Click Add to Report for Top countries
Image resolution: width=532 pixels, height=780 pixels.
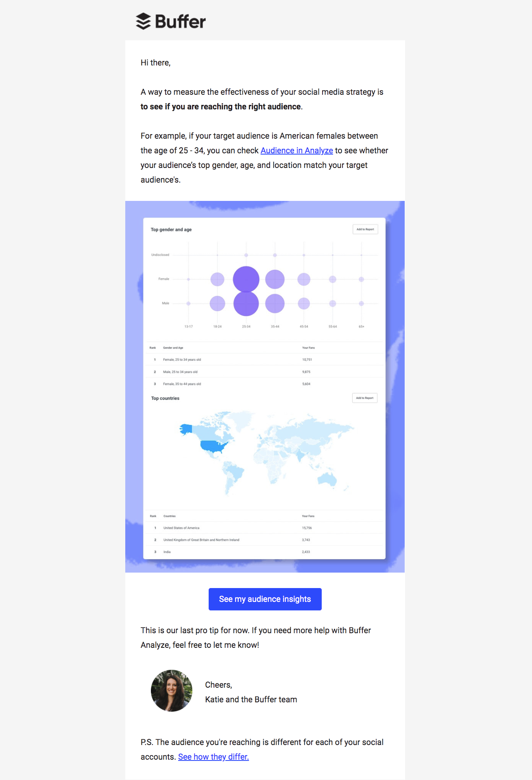click(364, 398)
